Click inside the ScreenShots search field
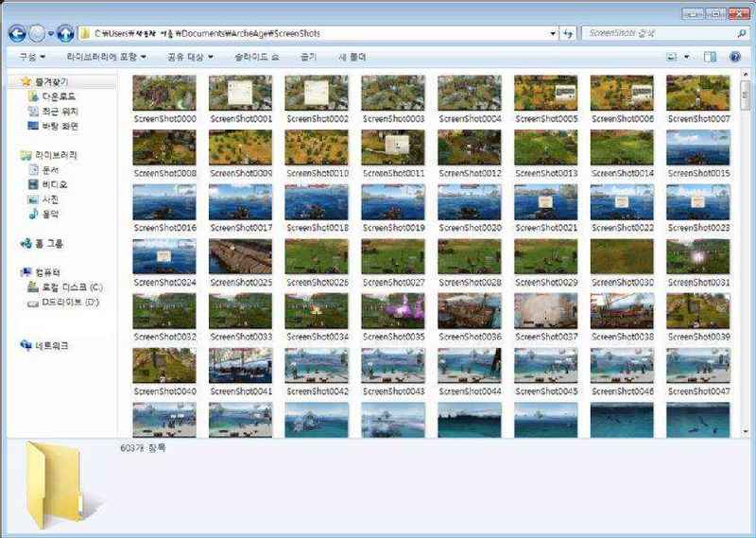 (x=658, y=33)
